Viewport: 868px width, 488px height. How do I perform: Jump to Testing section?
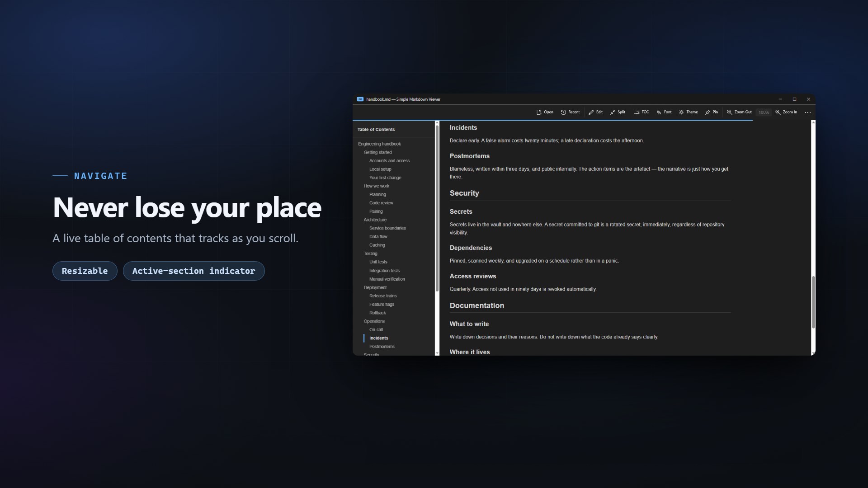pos(370,253)
